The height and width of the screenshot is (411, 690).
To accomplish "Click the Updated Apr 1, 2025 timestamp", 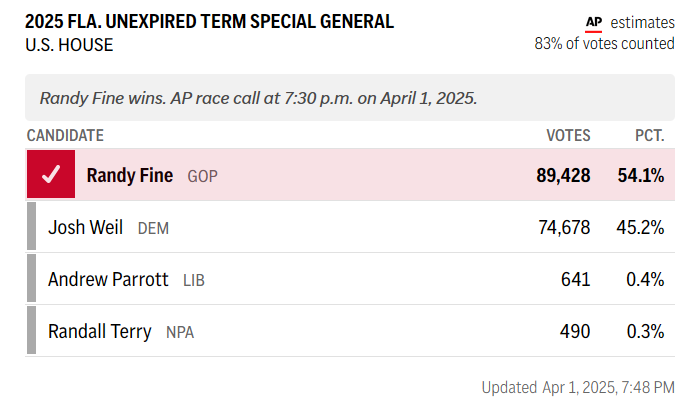I will [x=578, y=387].
